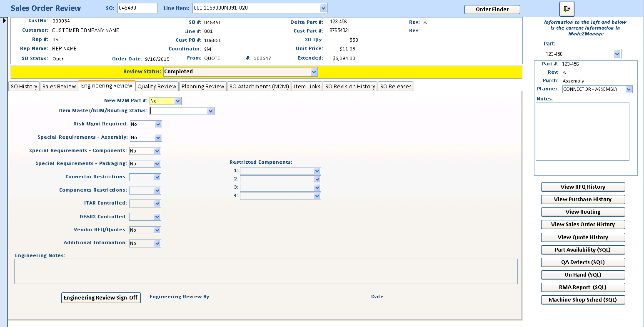Screen dimensions: 644x327
Task: Switch to the Sales Review tab
Action: [59, 86]
